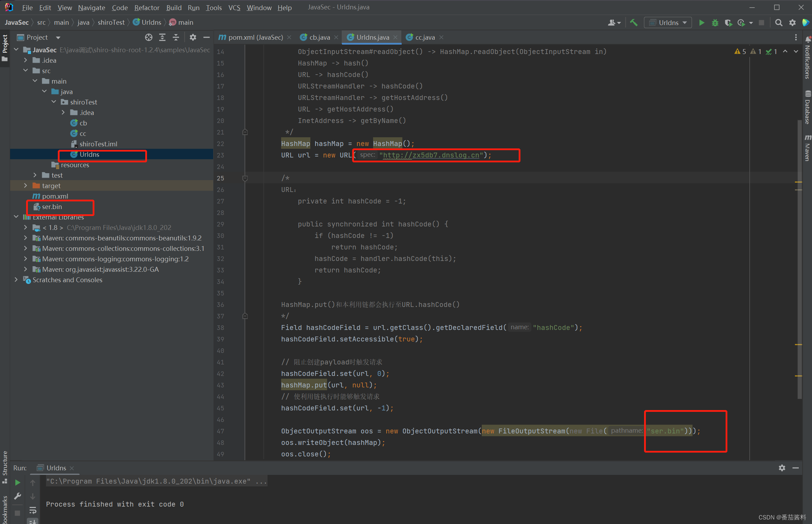This screenshot has height=524, width=812.
Task: Expand JDK 1.8 library node
Action: [x=25, y=228]
